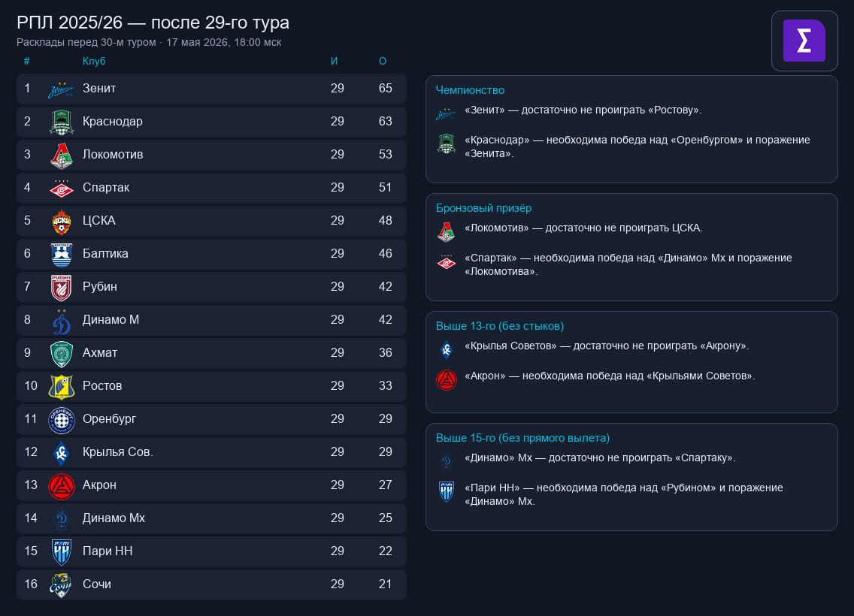Select the 'Краснодар' club name in table
Viewport: 854px width, 616px height.
112,122
